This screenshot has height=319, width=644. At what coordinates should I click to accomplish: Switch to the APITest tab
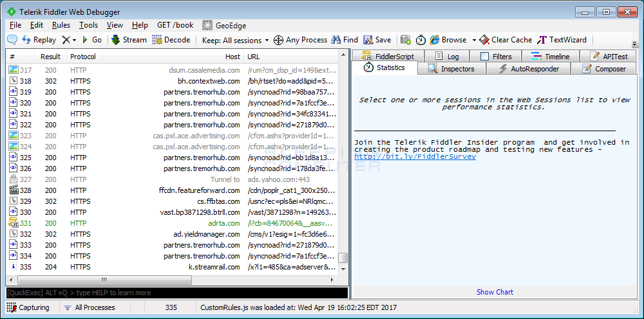pos(609,57)
